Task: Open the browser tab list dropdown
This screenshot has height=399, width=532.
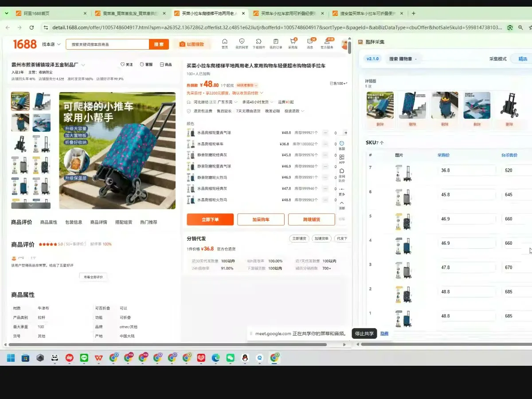Action: point(6,13)
